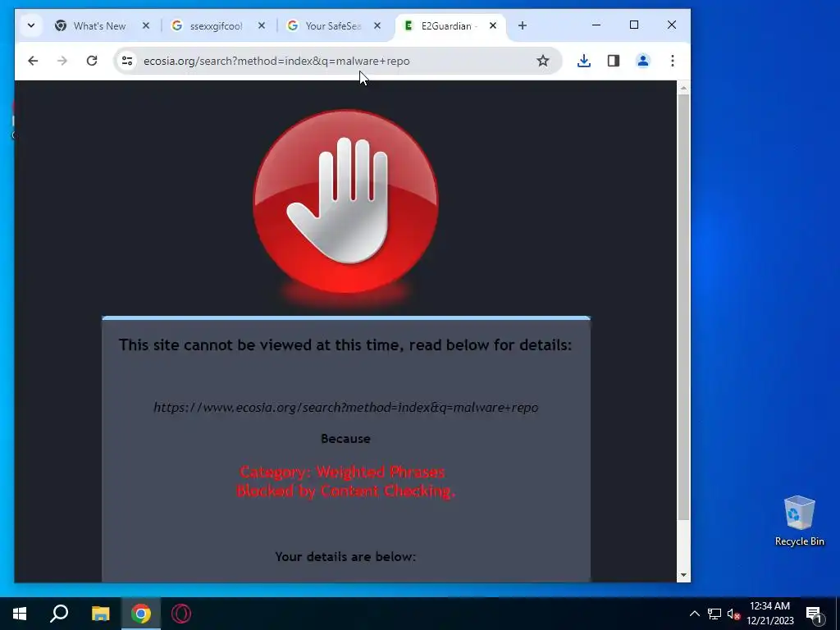The image size is (840, 630).
Task: Bookmark this page with the star icon
Action: click(x=543, y=61)
